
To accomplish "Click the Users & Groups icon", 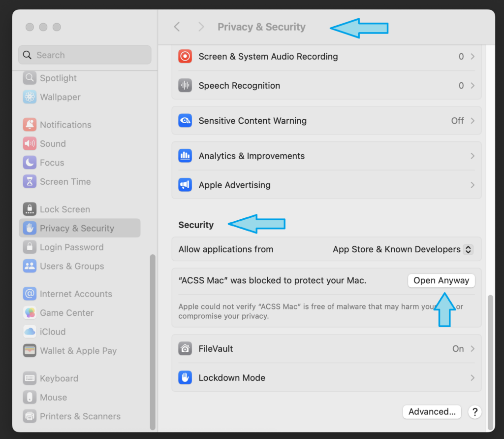I will [x=30, y=266].
